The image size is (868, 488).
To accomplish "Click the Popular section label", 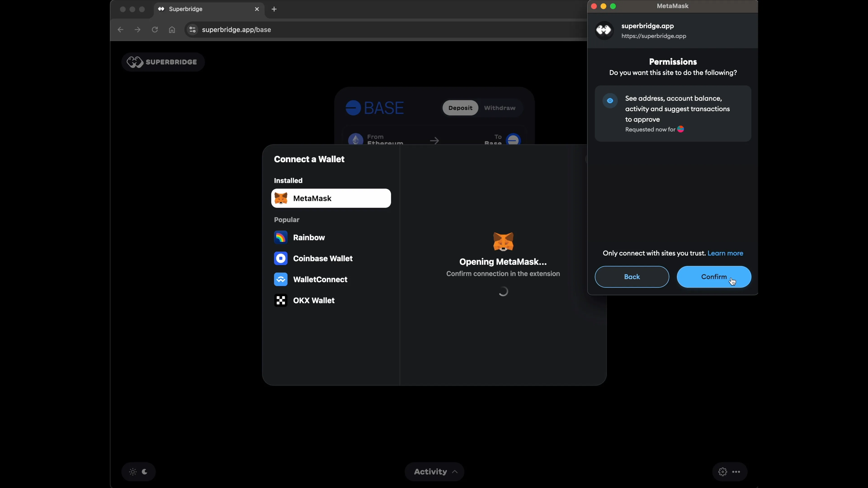I will click(x=286, y=220).
